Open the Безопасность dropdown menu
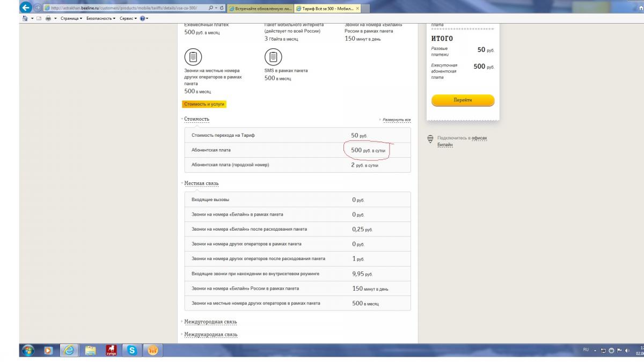The width and height of the screenshot is (644, 362). (100, 18)
